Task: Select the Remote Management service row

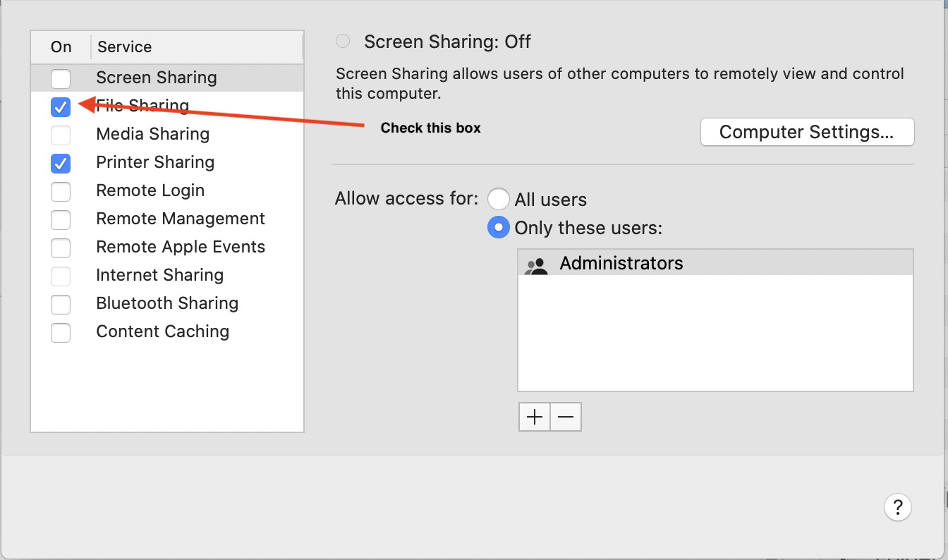Action: click(167, 219)
